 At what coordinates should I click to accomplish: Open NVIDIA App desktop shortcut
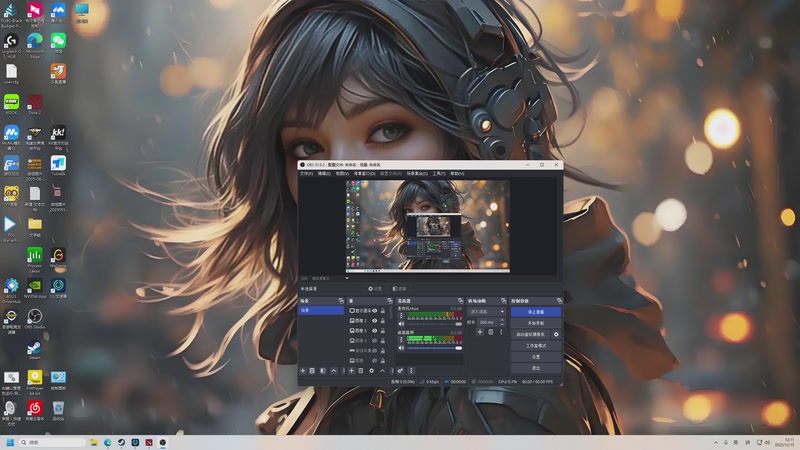coord(35,288)
